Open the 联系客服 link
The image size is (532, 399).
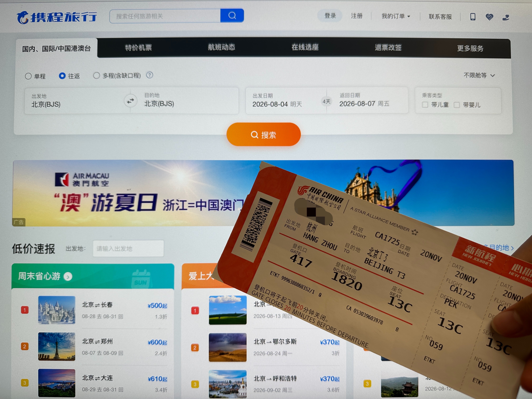click(x=440, y=17)
